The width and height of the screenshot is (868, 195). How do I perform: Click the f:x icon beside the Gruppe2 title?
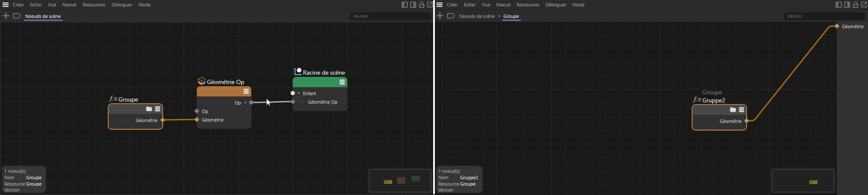pos(697,99)
